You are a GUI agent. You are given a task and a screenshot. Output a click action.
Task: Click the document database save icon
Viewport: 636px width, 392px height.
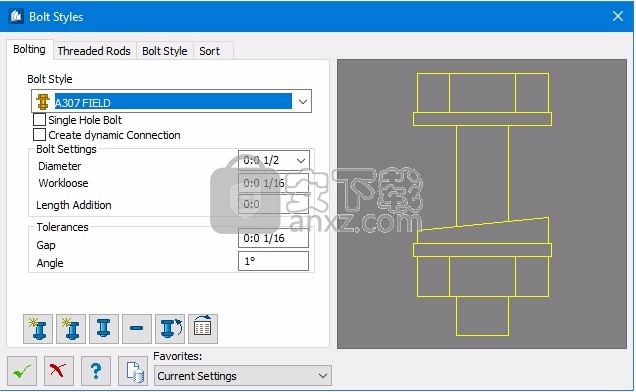coord(133,371)
